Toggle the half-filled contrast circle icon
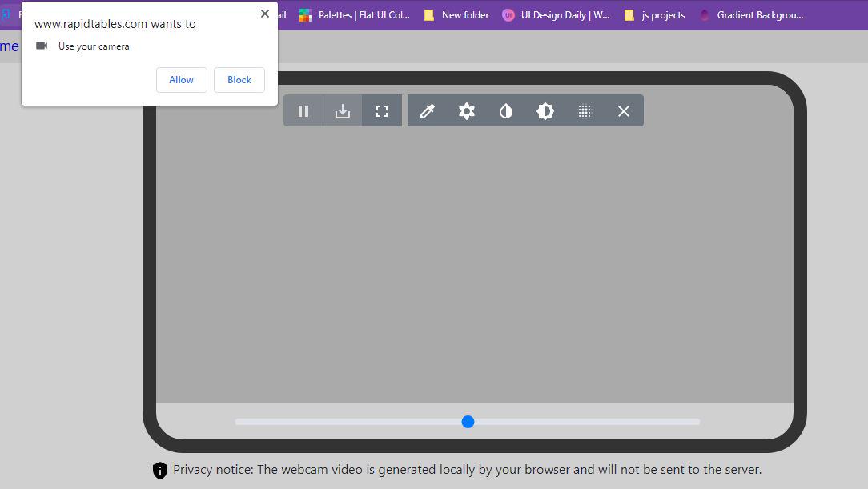Viewport: 868px width, 489px height. (506, 111)
